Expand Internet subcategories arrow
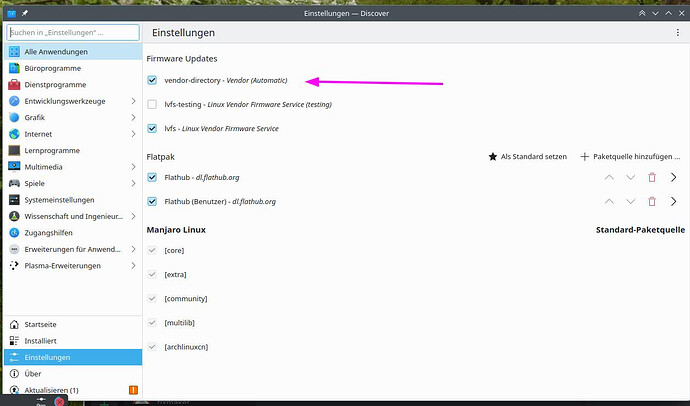 [x=133, y=134]
